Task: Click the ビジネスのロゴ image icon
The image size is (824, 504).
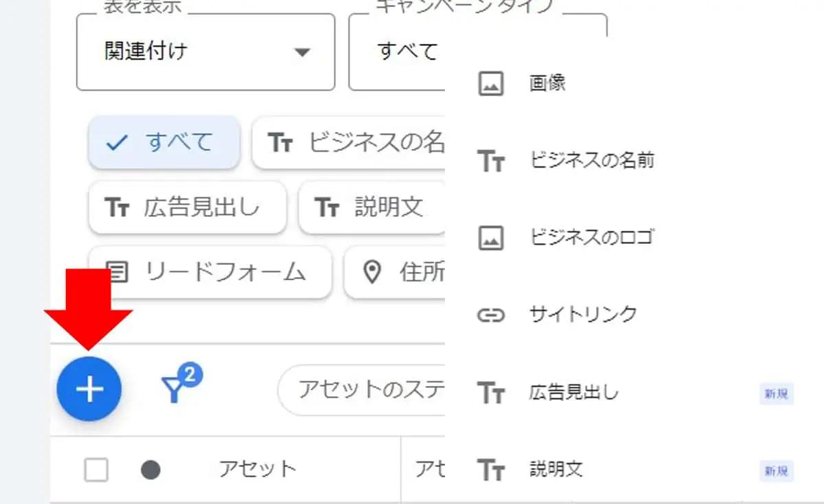Action: pyautogui.click(x=491, y=238)
